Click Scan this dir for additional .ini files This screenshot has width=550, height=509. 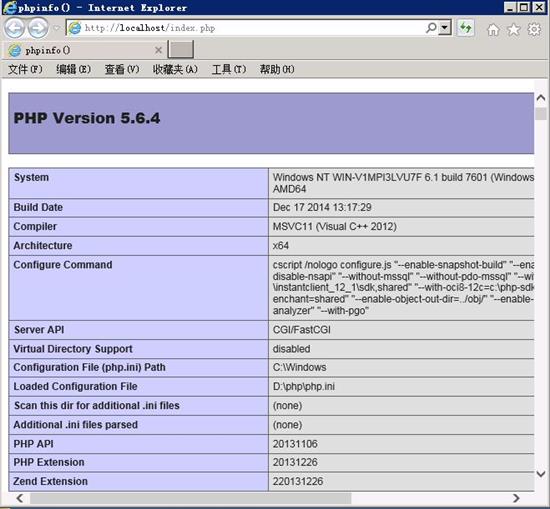(96, 406)
